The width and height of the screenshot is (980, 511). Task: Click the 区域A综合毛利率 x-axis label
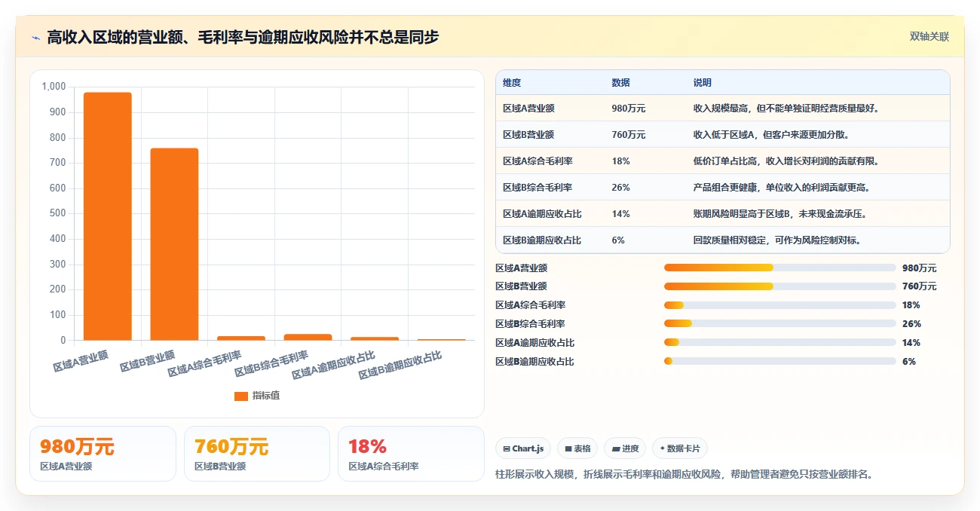[205, 363]
